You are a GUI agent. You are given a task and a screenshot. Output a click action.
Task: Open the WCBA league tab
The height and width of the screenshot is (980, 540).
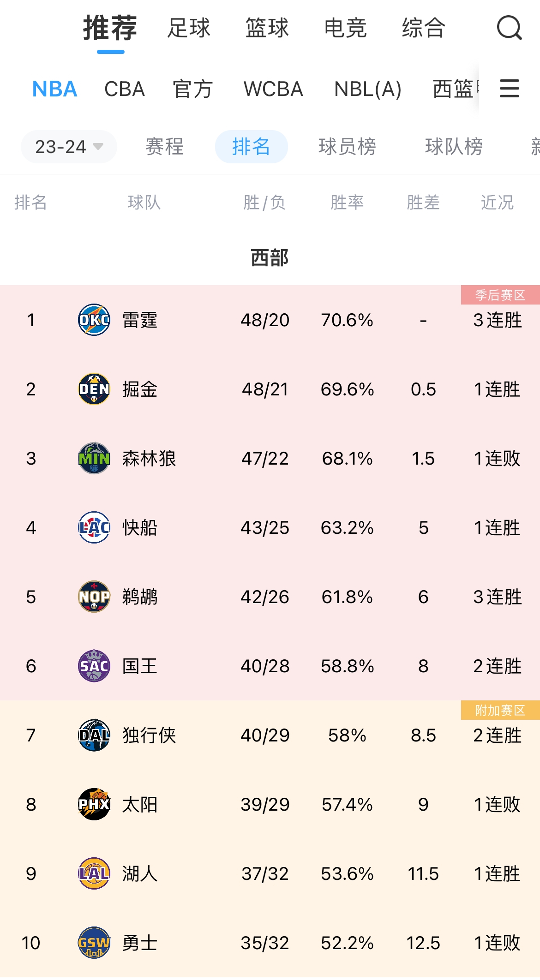(273, 89)
